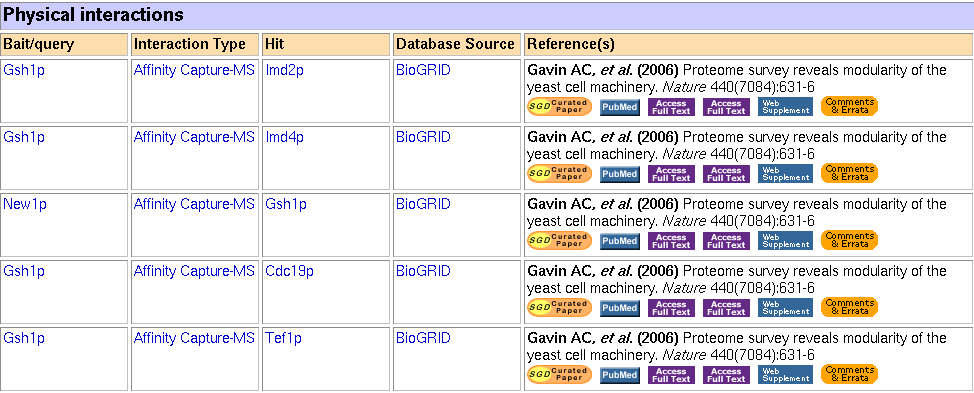This screenshot has width=974, height=393.
Task: Open SGD Curated Paper icon in Imd2p row
Action: pyautogui.click(x=559, y=106)
